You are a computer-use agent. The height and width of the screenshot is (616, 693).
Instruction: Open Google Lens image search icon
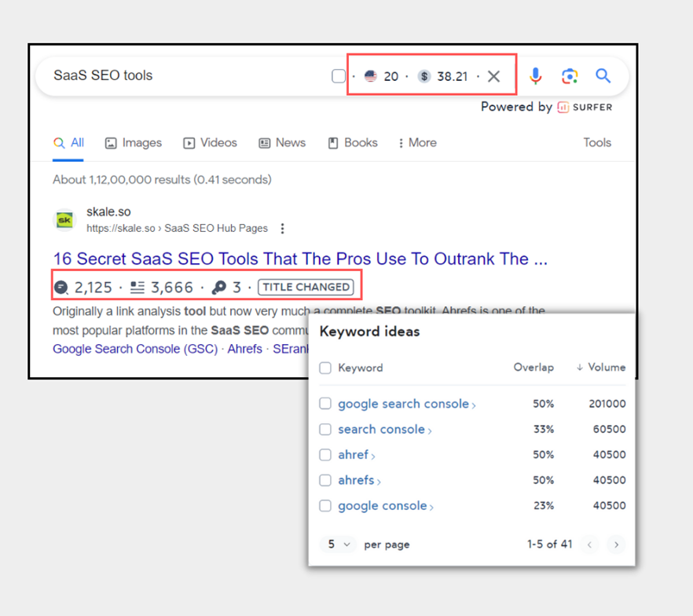click(570, 75)
